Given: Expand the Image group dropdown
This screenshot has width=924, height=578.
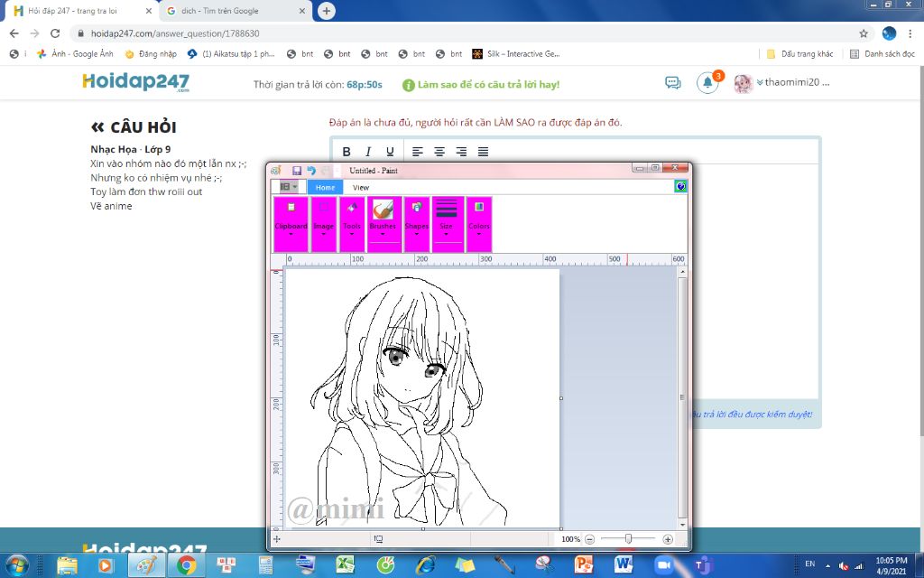Looking at the screenshot, I should (324, 225).
